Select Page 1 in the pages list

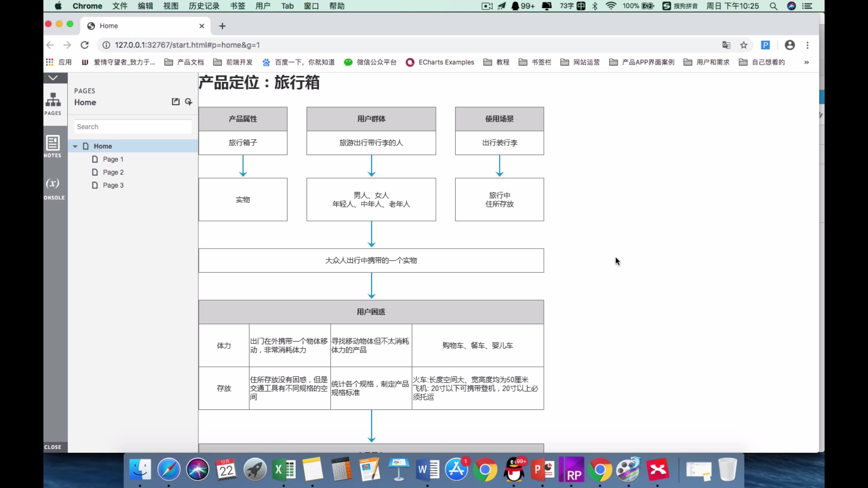click(x=113, y=159)
